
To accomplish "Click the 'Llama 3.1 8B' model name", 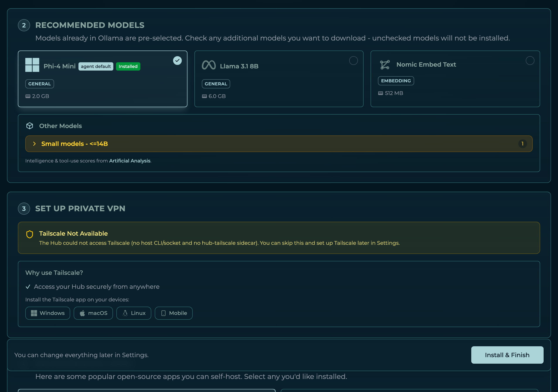I will pyautogui.click(x=239, y=66).
